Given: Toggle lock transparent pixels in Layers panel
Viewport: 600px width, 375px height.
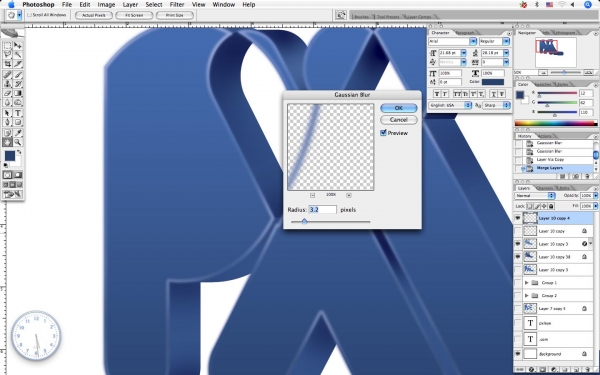Looking at the screenshot, I should (x=530, y=206).
